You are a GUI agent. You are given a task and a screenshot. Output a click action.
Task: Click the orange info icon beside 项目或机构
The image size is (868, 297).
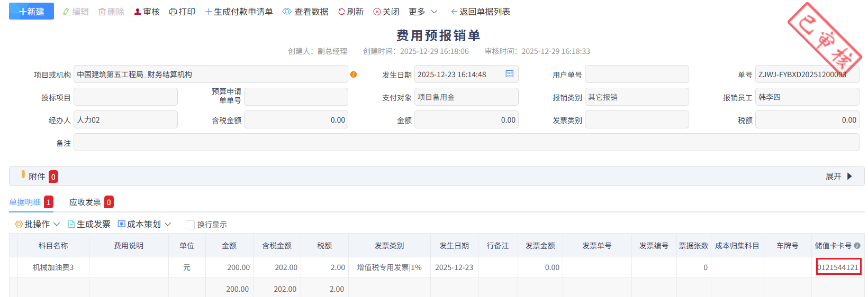coord(354,75)
